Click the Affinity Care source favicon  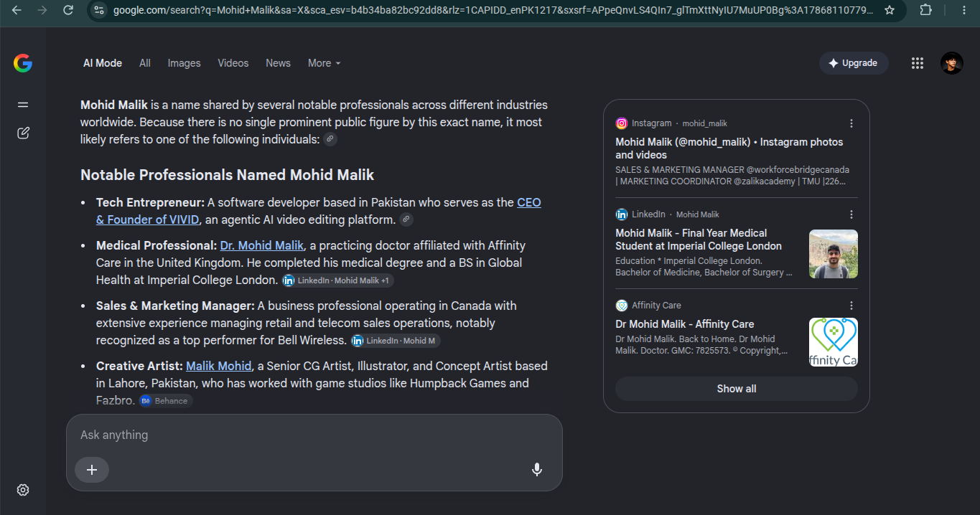coord(622,306)
